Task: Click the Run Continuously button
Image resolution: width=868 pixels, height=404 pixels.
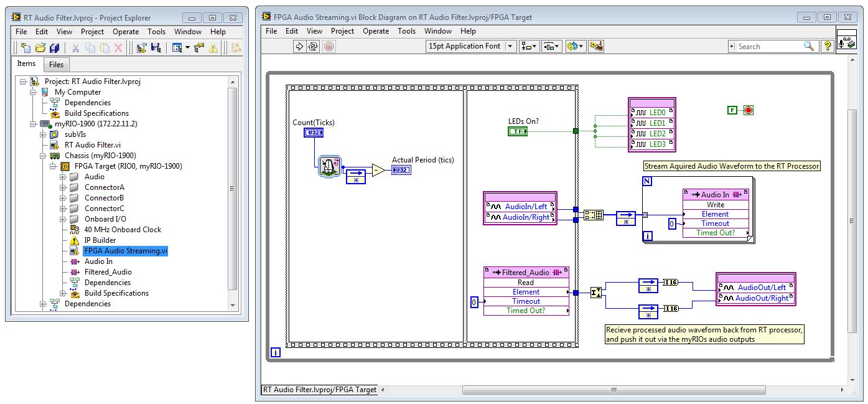Action: click(x=314, y=46)
